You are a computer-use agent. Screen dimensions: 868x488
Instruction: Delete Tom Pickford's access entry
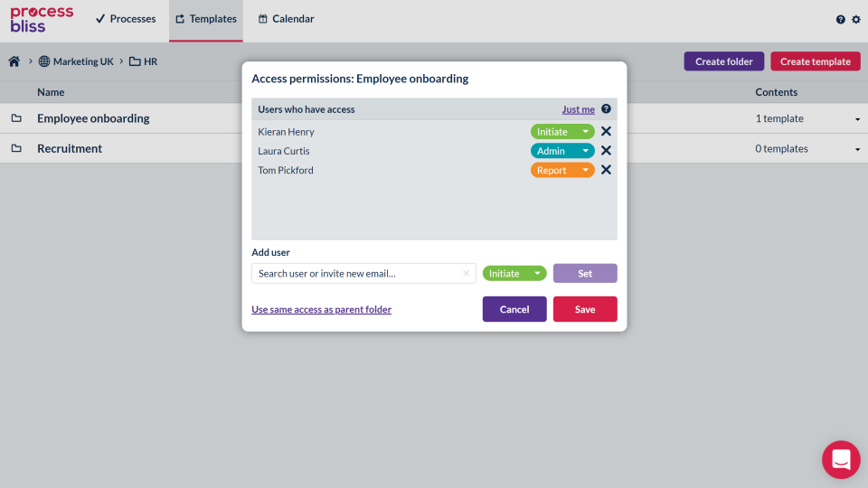[606, 170]
